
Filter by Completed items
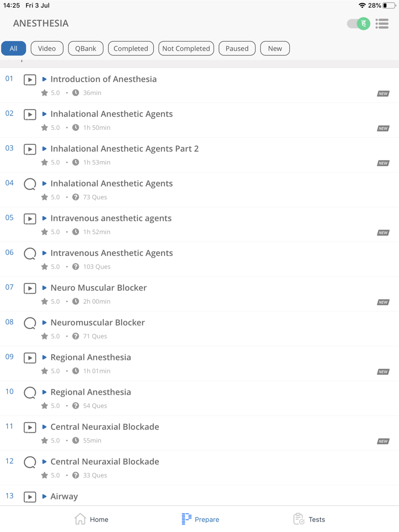click(x=131, y=48)
